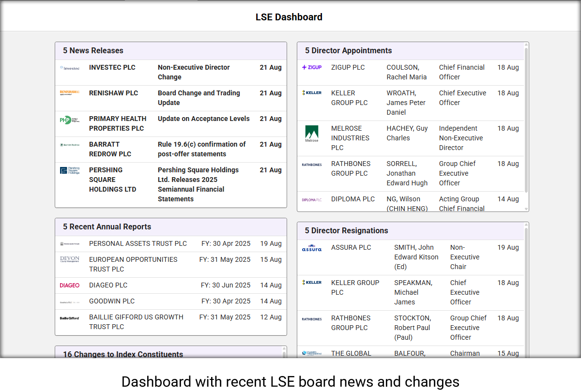The image size is (581, 392).
Task: Click the Keller logo in Director Appointments
Action: coord(312,92)
